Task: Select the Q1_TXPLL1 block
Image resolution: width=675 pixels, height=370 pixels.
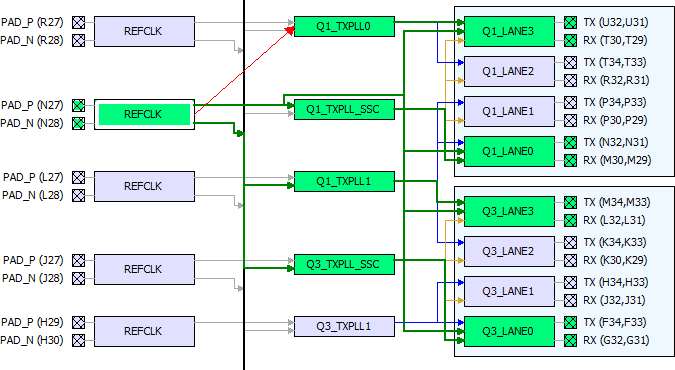Action: 344,181
